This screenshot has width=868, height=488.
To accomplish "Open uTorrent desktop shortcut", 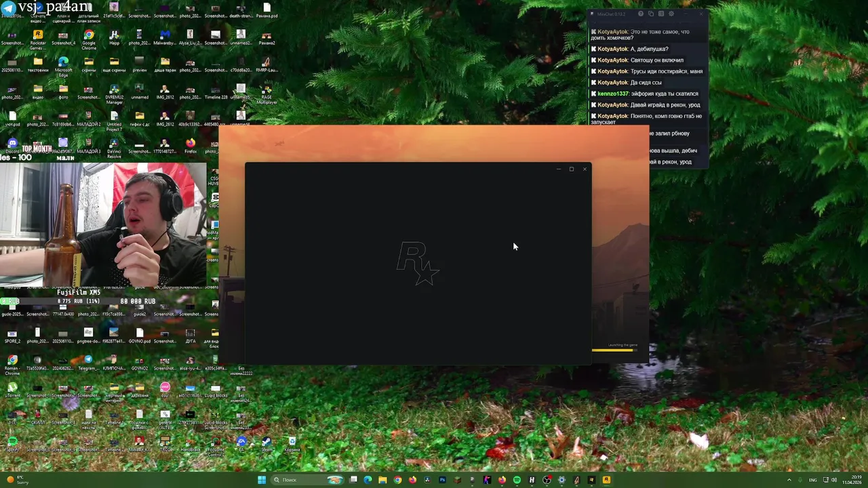I will [12, 390].
